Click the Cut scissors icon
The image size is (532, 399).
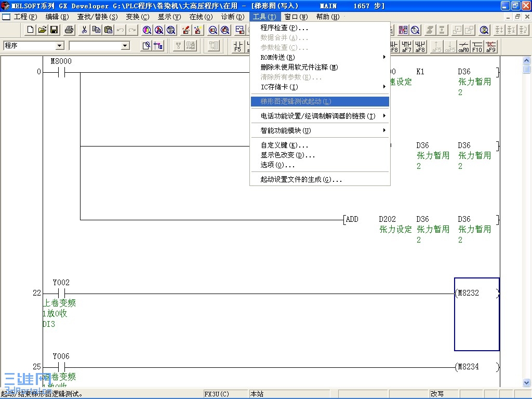(x=84, y=30)
